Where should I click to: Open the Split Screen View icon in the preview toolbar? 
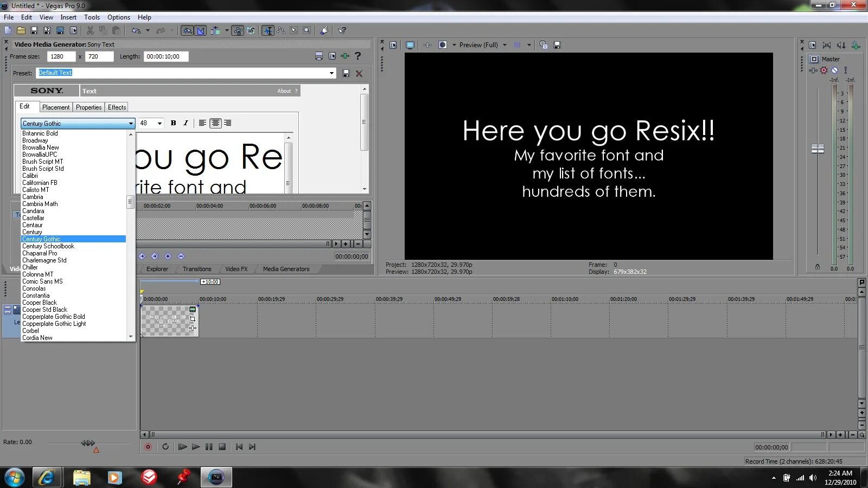coord(443,45)
